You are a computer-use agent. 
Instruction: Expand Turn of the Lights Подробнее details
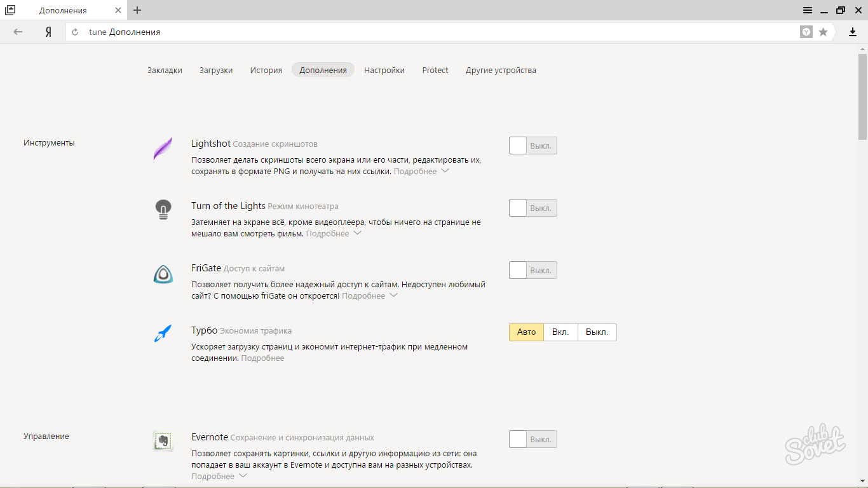[x=334, y=234]
